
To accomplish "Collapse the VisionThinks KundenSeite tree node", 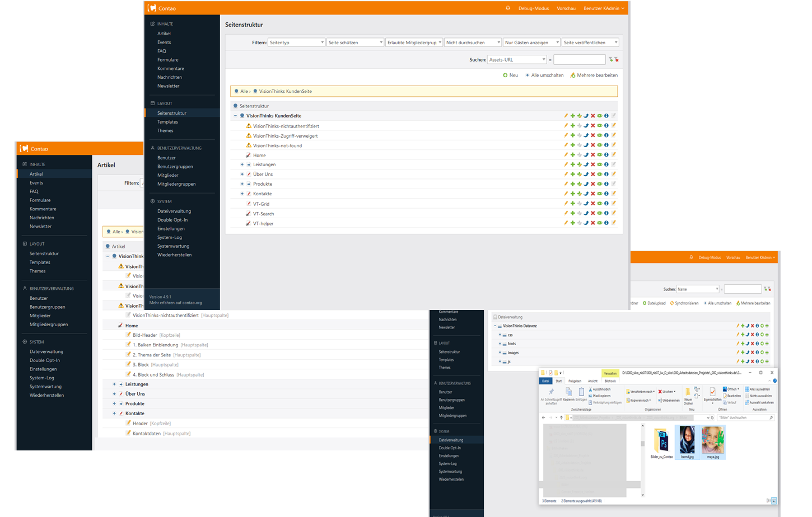I will tap(235, 116).
